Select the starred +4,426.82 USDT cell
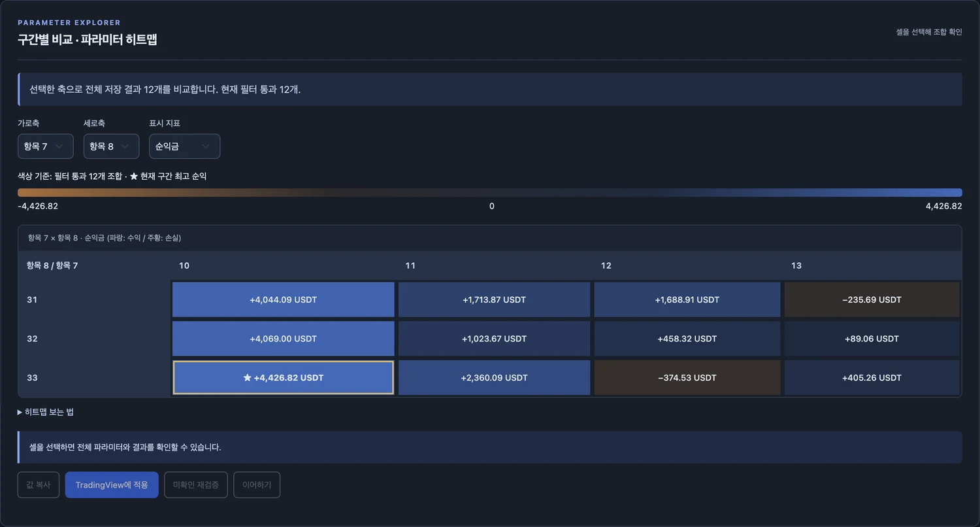This screenshot has height=527, width=980. point(284,377)
